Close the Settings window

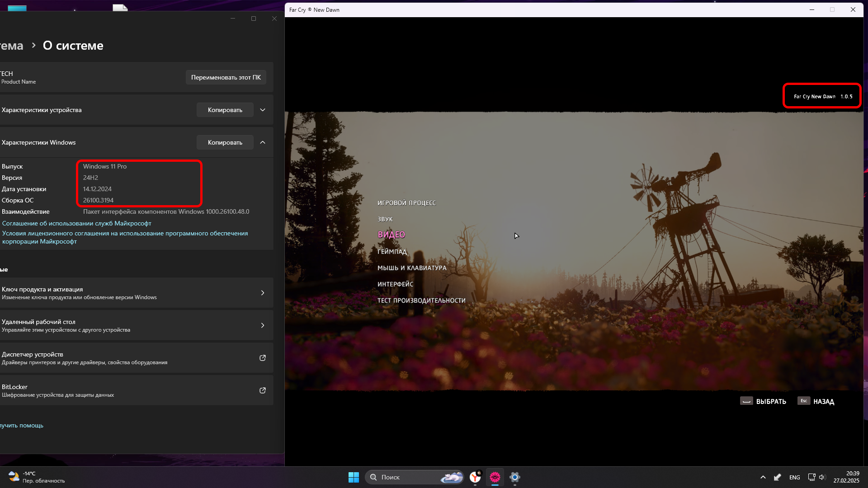[274, 19]
